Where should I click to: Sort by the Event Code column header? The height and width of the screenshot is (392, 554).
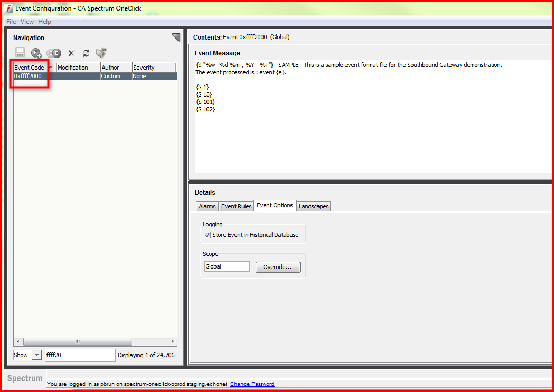[35, 68]
